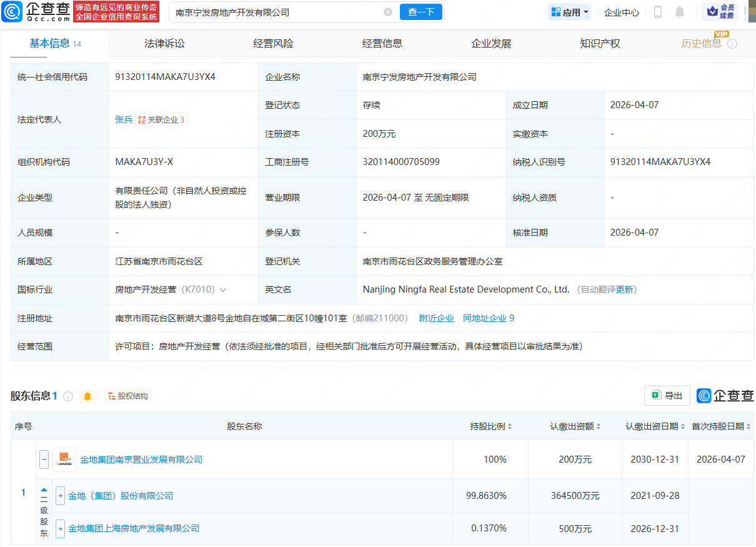Click the 股权结构 equity structure icon
The image size is (756, 547).
click(127, 395)
